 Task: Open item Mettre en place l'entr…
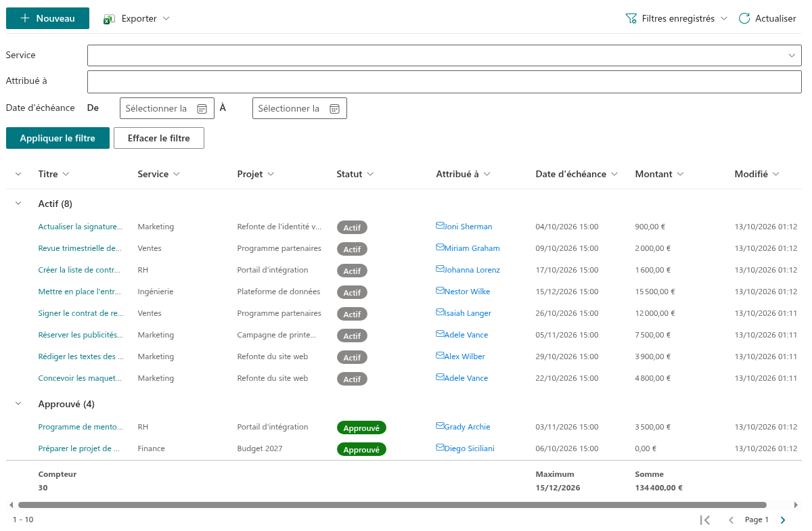pyautogui.click(x=81, y=292)
